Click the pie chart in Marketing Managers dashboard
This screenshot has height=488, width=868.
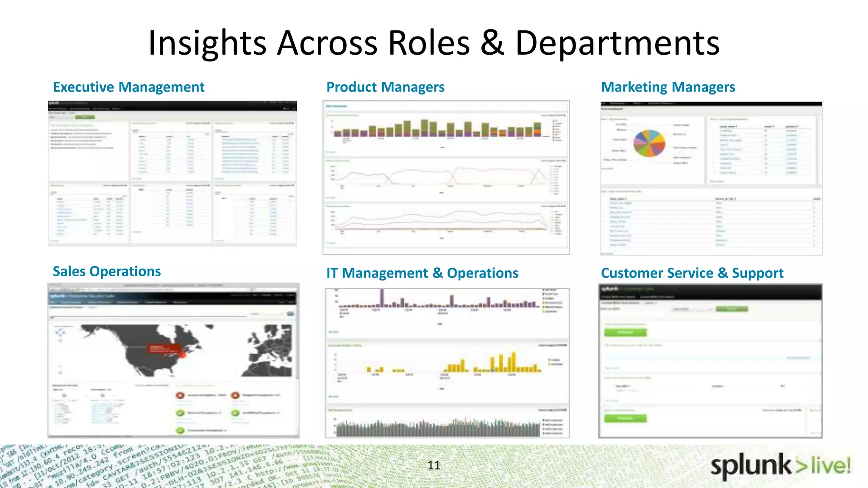649,143
